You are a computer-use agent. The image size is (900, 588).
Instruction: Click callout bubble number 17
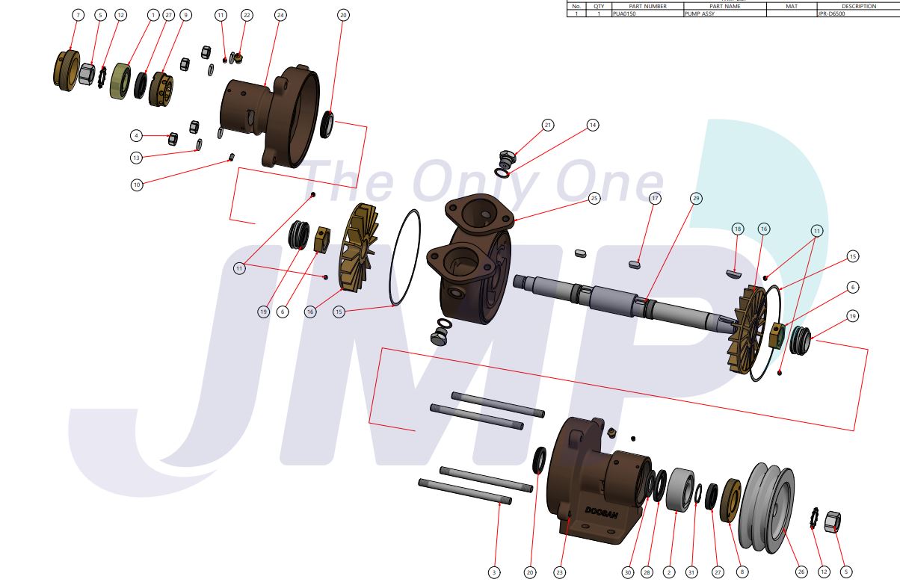[655, 199]
